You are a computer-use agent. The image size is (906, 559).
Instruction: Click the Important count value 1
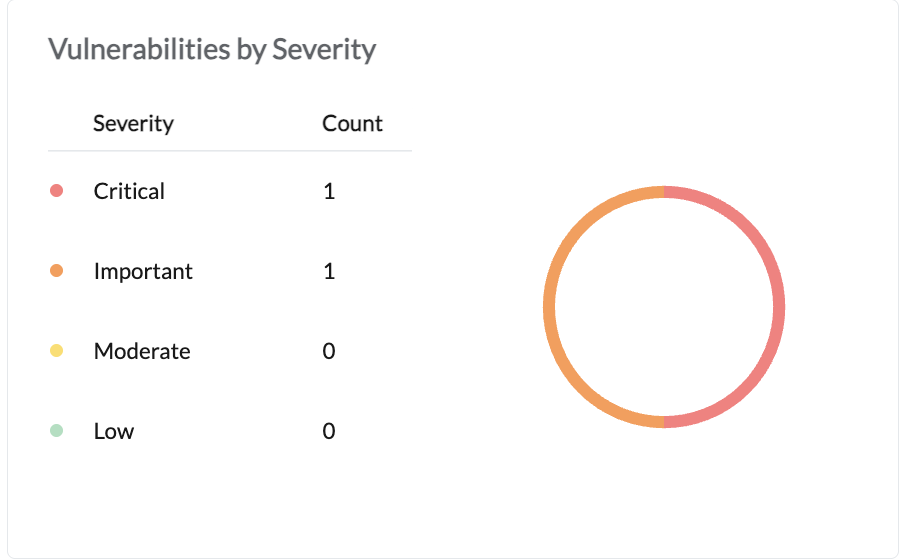[x=329, y=271]
